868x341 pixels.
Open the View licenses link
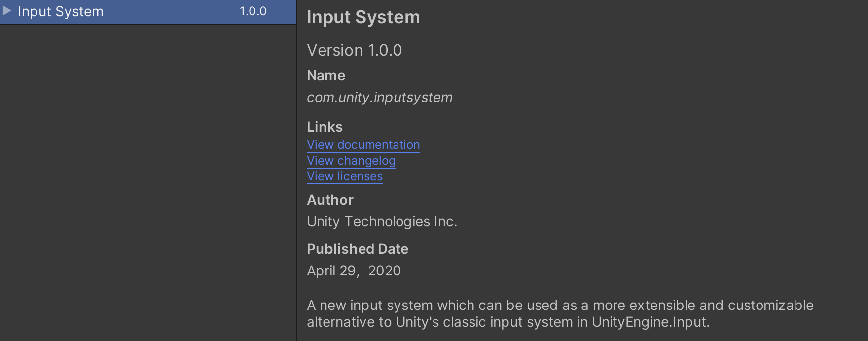pos(344,176)
